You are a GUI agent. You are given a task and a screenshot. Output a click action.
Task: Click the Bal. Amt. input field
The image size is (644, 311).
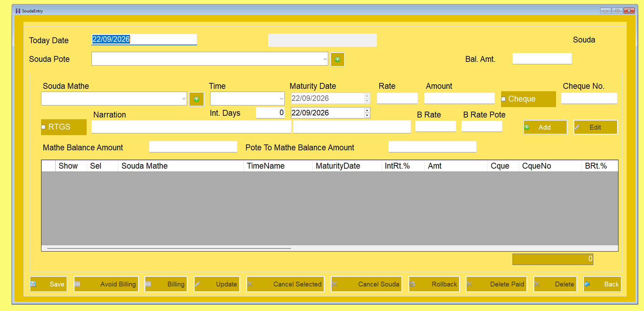[x=542, y=58]
